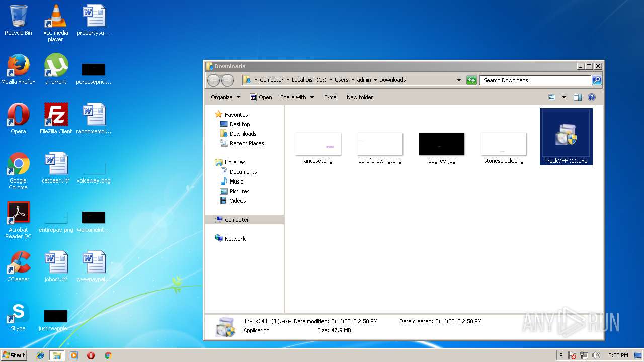Open Desktop under Favorites
644x362 pixels.
(x=239, y=124)
